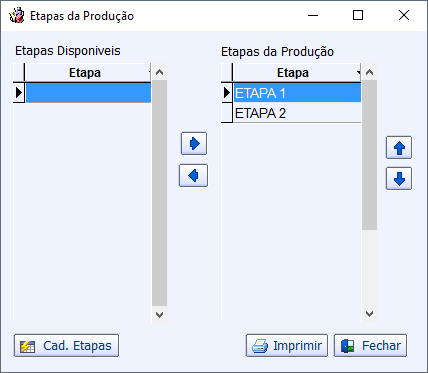Click the scrollbar thumb in the production list
The width and height of the screenshot is (428, 373).
click(x=369, y=155)
